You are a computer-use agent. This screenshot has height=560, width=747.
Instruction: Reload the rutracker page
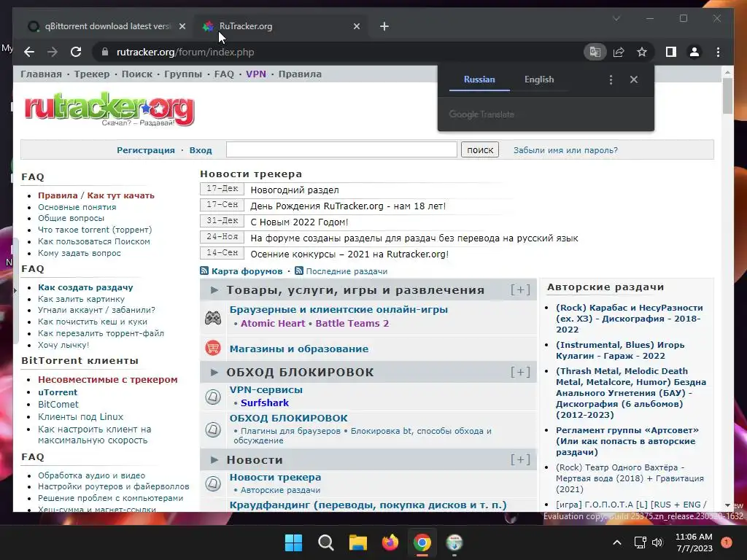point(76,52)
